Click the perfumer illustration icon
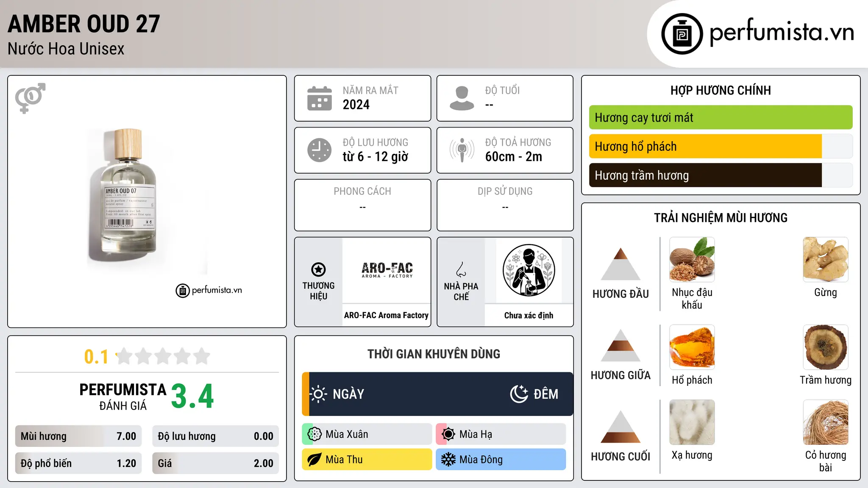This screenshot has width=868, height=488. pos(529,270)
